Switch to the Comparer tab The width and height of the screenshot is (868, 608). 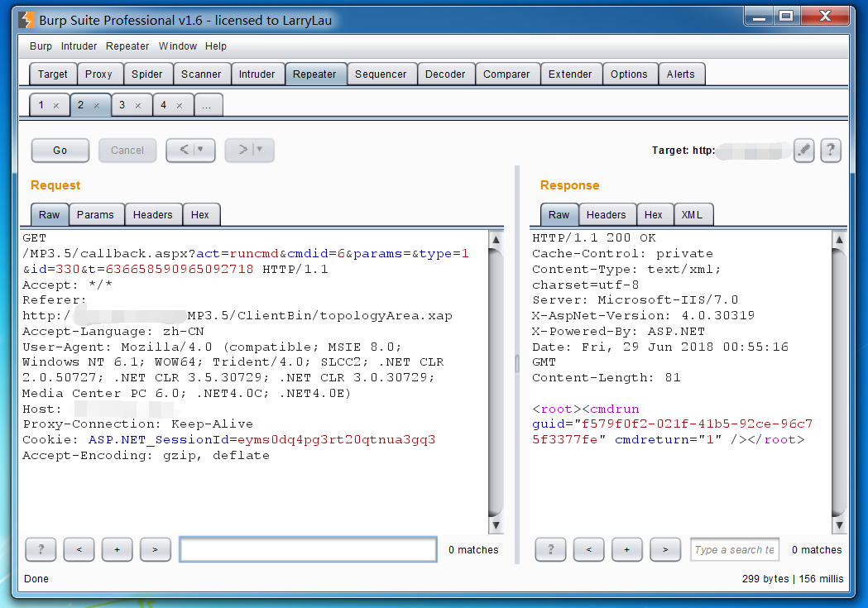pyautogui.click(x=506, y=74)
